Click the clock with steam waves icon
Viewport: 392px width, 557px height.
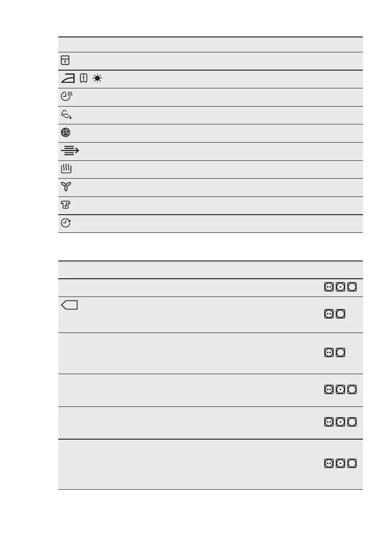pos(66,96)
